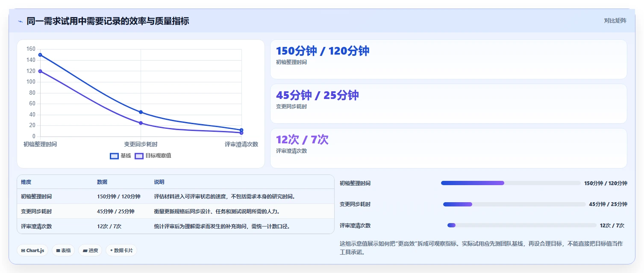Click the header title 同一需求试用中需要记录的效率与质量指标

(108, 21)
